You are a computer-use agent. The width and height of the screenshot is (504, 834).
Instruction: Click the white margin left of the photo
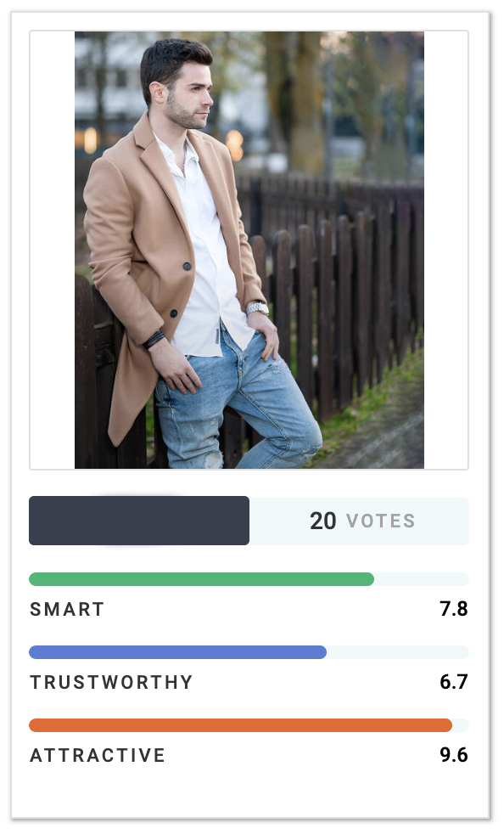(x=53, y=250)
